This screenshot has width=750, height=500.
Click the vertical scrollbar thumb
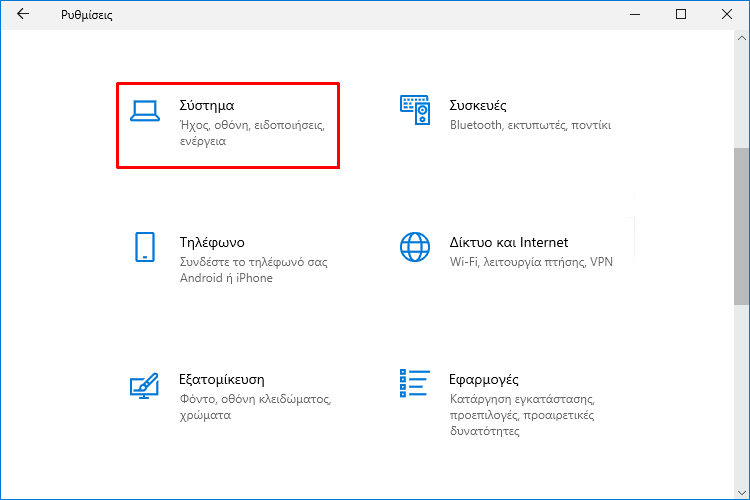[x=742, y=226]
